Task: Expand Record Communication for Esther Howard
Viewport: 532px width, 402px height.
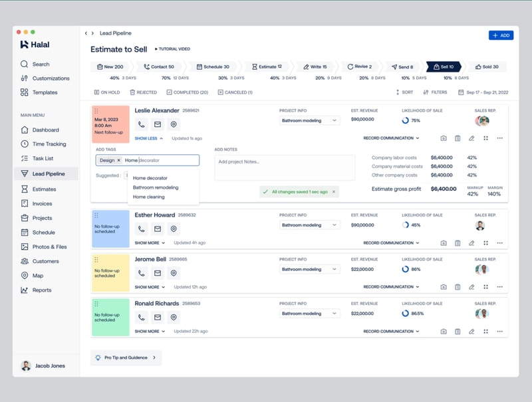Action: [x=391, y=243]
